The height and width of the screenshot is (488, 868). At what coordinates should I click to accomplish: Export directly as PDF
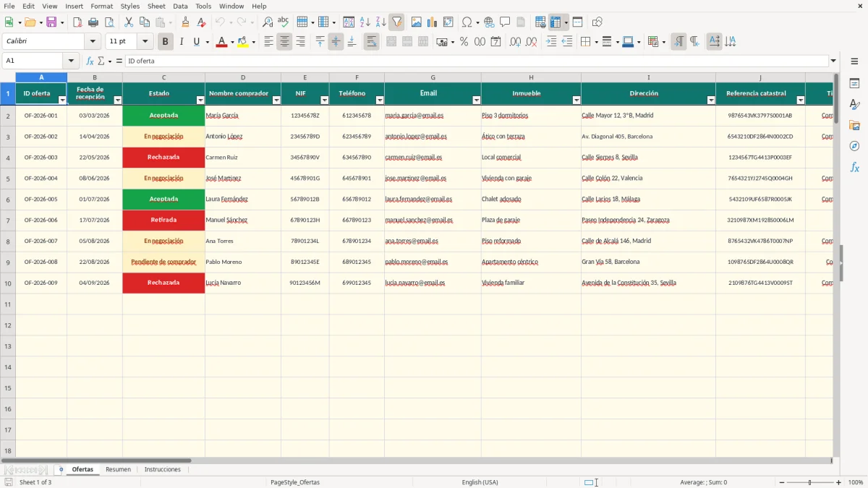[x=77, y=22]
